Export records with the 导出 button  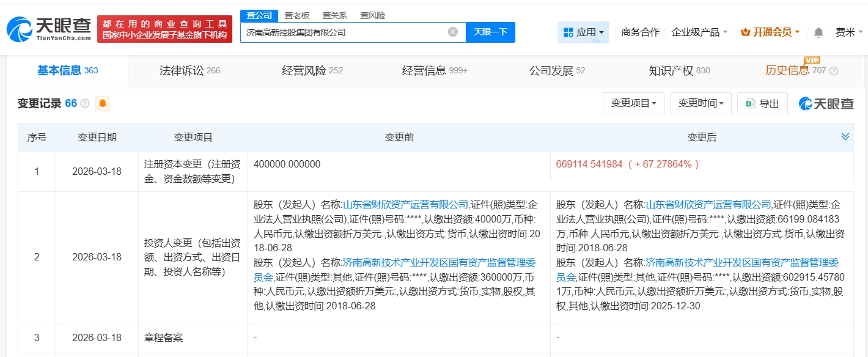pos(762,104)
